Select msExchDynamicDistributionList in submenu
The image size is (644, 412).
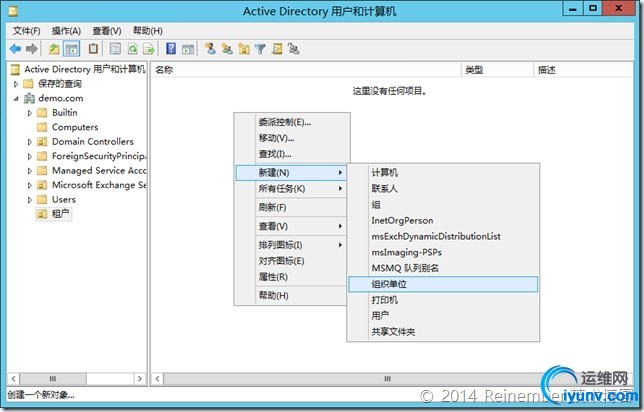443,237
